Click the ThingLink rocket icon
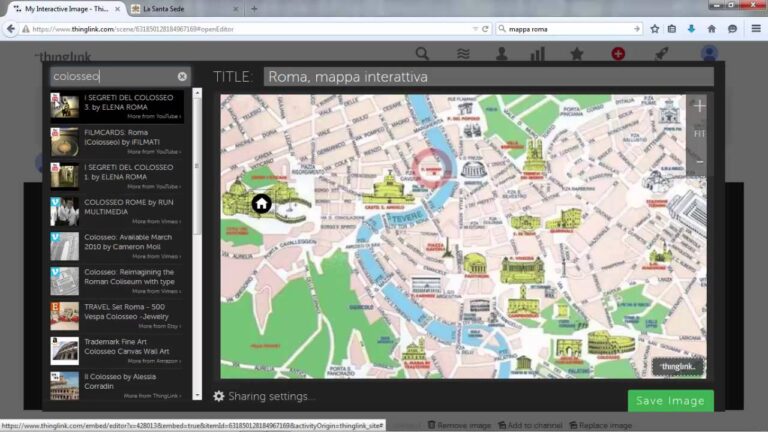The width and height of the screenshot is (768, 432). click(662, 53)
